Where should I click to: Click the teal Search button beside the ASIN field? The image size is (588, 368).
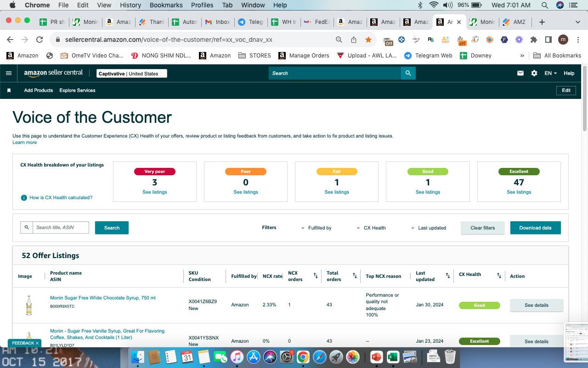112,228
